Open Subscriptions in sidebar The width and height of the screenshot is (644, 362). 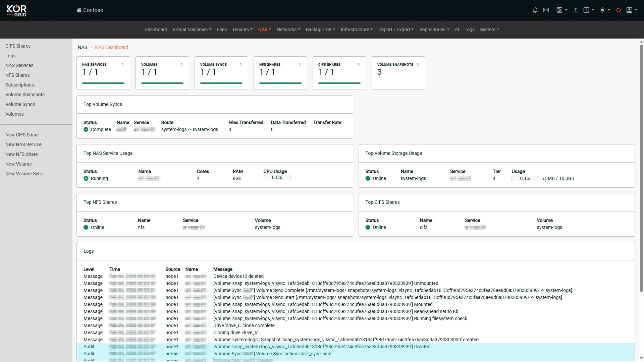click(x=19, y=85)
